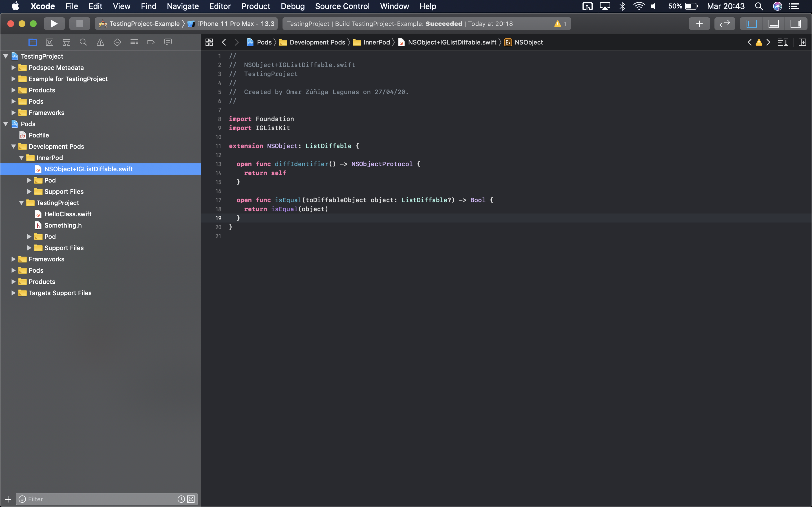This screenshot has width=812, height=507.
Task: Open the Breakpoint navigator icon
Action: (x=151, y=42)
